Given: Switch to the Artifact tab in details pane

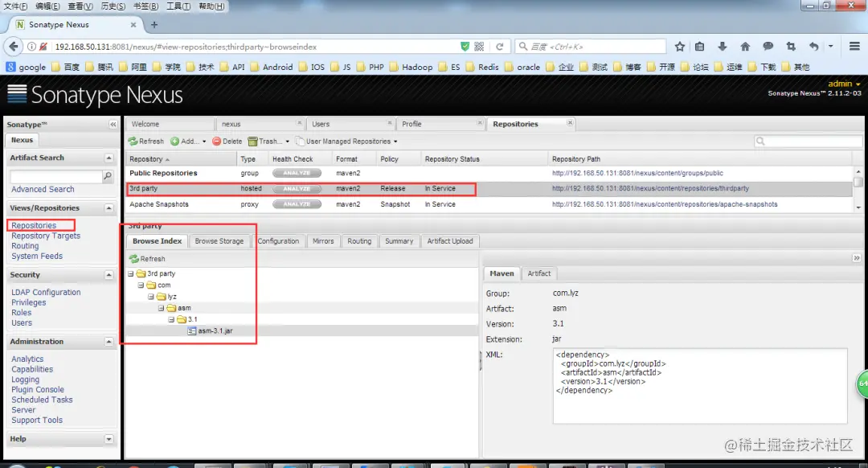Looking at the screenshot, I should [538, 273].
